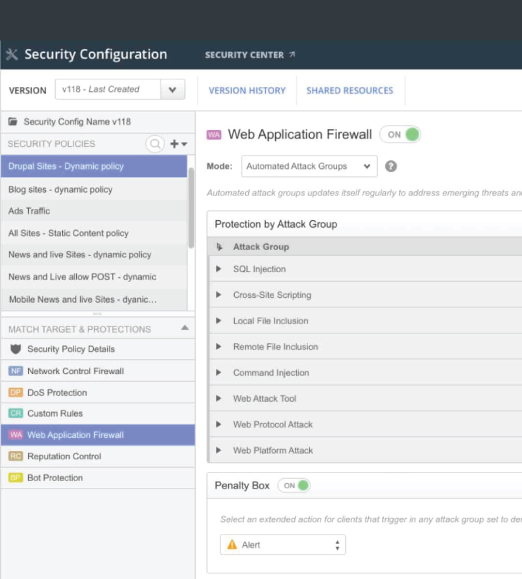Open the Version History tab
This screenshot has width=522, height=579.
[247, 90]
